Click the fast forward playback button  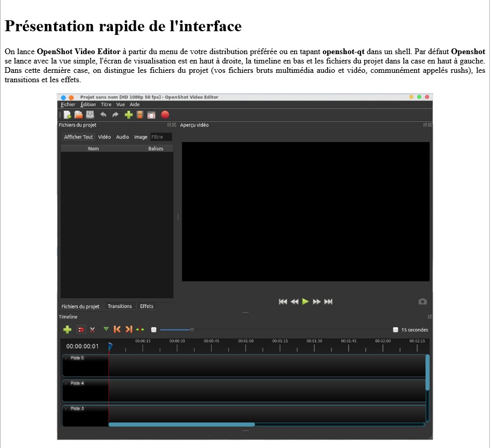[317, 302]
